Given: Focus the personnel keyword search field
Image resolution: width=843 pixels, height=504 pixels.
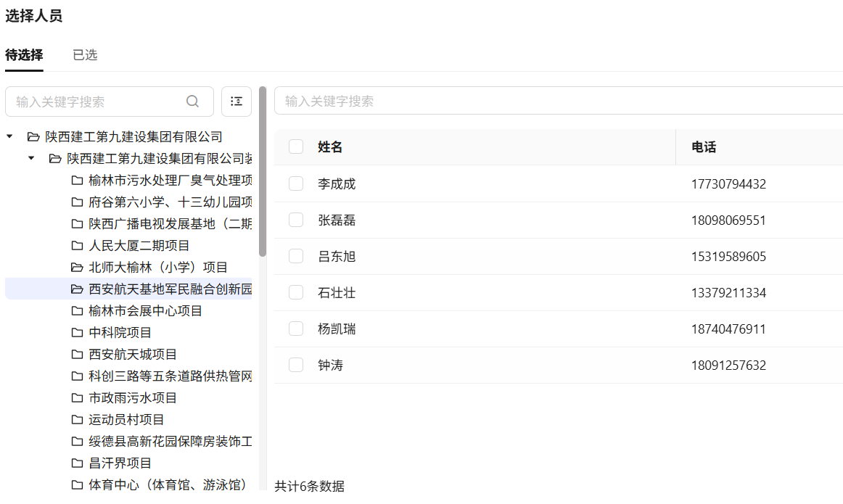Looking at the screenshot, I should click(x=559, y=101).
